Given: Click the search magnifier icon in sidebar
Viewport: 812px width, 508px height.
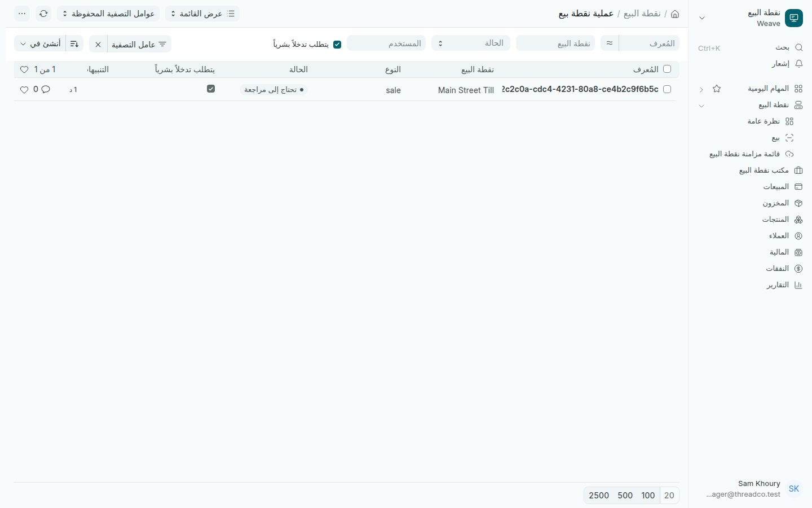Looking at the screenshot, I should point(798,47).
